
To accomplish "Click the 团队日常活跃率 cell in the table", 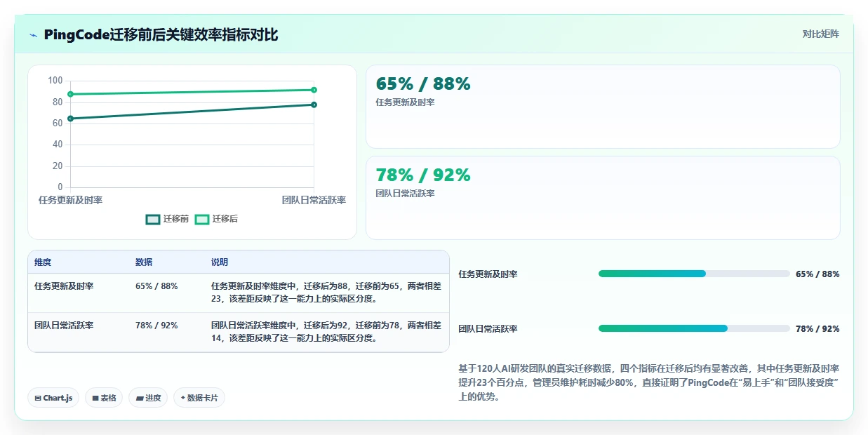I will click(64, 326).
